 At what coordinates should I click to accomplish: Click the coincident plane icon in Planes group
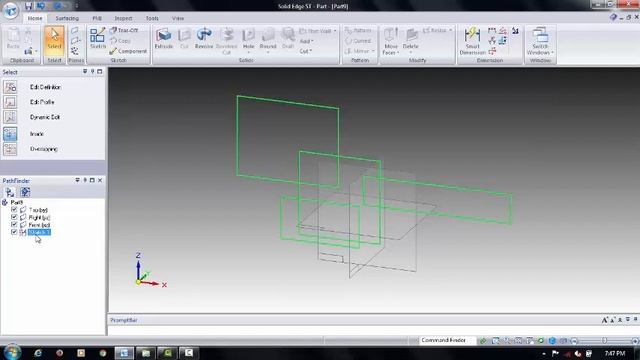[x=75, y=31]
